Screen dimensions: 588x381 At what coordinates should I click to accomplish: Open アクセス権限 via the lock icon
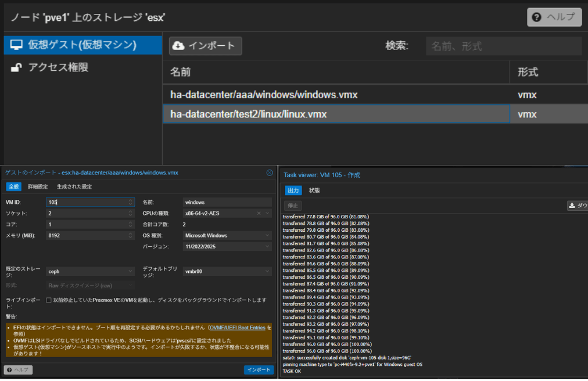coord(16,68)
